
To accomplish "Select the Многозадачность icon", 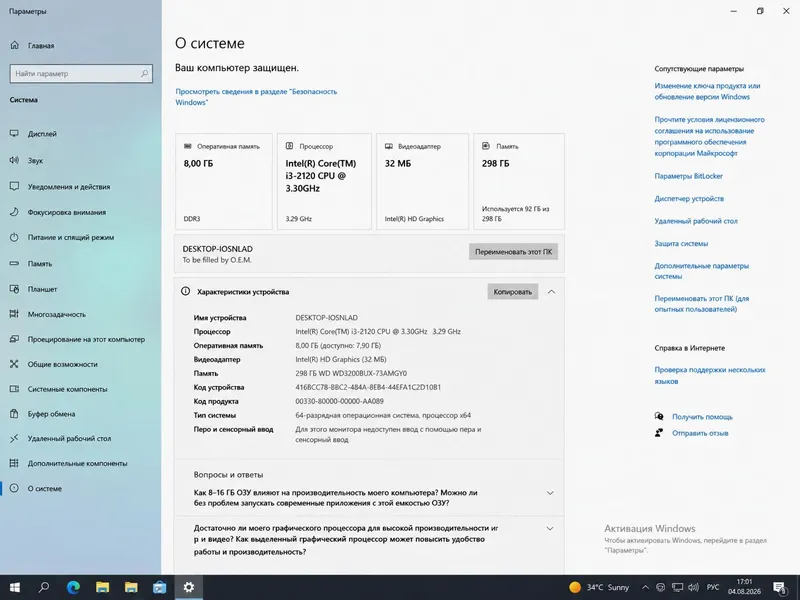I will [14, 314].
